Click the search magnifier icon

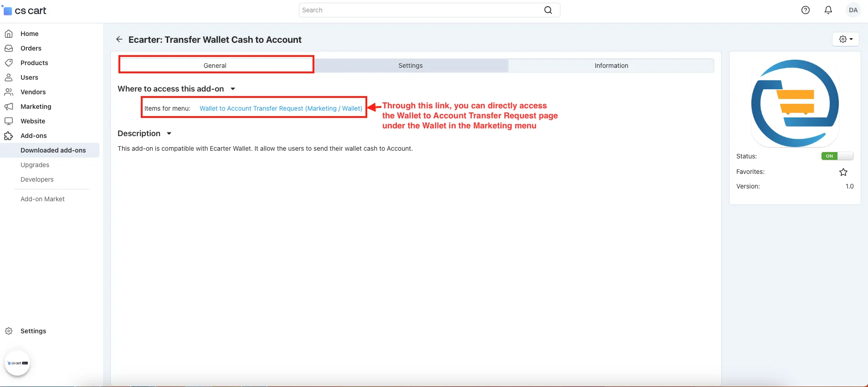548,10
